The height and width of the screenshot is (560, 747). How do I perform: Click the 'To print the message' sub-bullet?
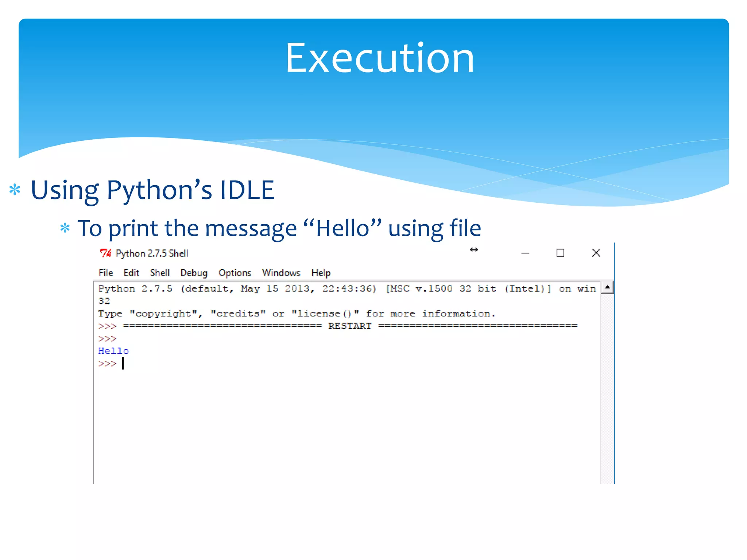[279, 229]
